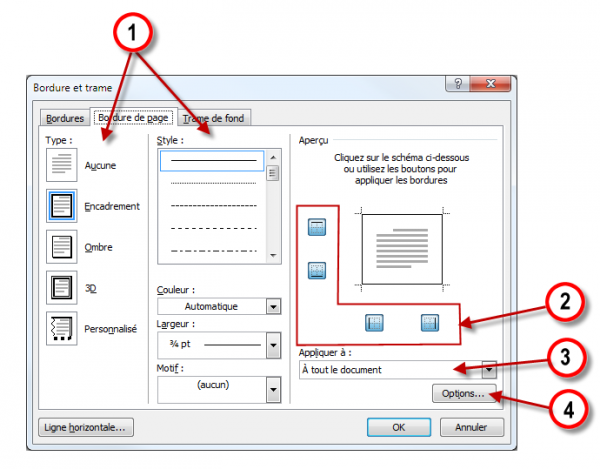Open the Trame de fond tab
The image size is (600, 469).
coord(213,119)
